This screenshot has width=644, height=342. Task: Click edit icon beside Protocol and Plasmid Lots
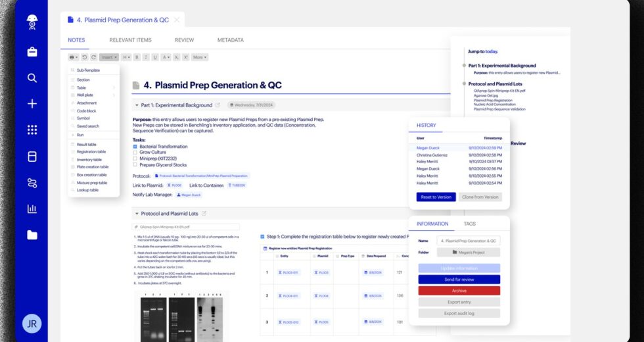(204, 214)
